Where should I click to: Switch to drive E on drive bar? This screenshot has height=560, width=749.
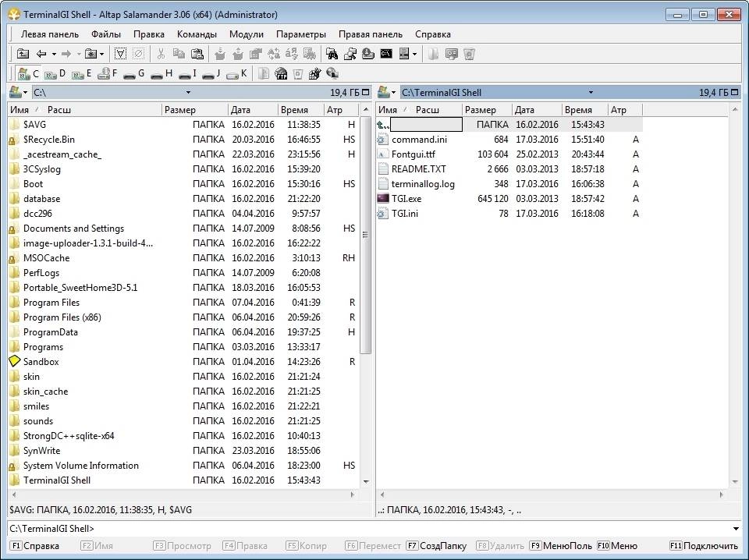[x=82, y=74]
